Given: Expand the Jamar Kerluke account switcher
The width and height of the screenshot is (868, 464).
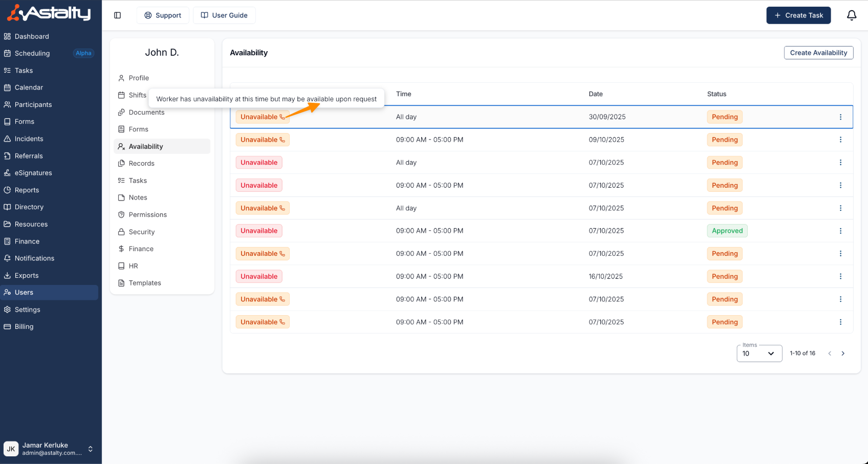Looking at the screenshot, I should pos(91,449).
